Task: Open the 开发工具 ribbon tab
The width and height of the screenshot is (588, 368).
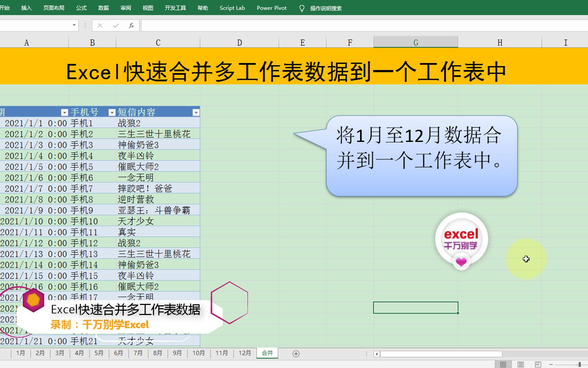Action: click(175, 8)
